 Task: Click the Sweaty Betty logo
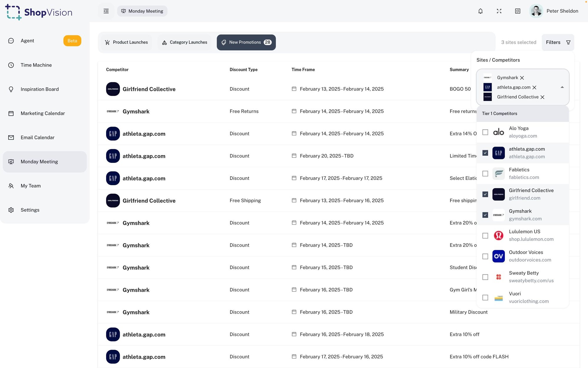pos(499,277)
